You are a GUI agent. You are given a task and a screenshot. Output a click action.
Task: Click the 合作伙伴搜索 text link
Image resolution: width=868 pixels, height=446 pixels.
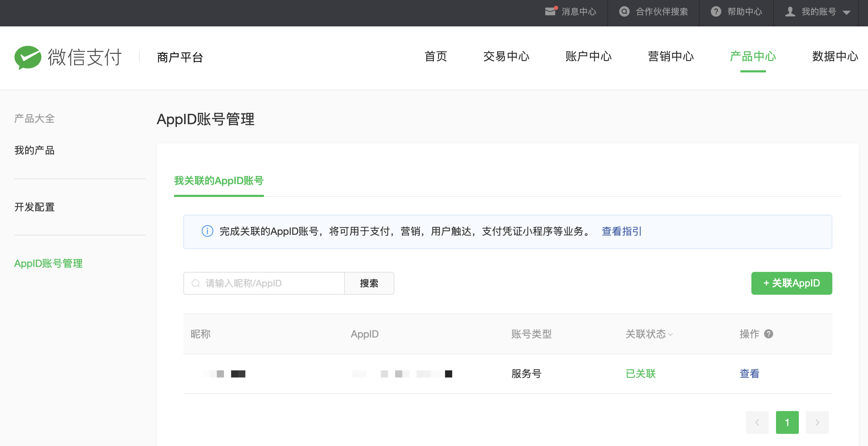click(662, 12)
